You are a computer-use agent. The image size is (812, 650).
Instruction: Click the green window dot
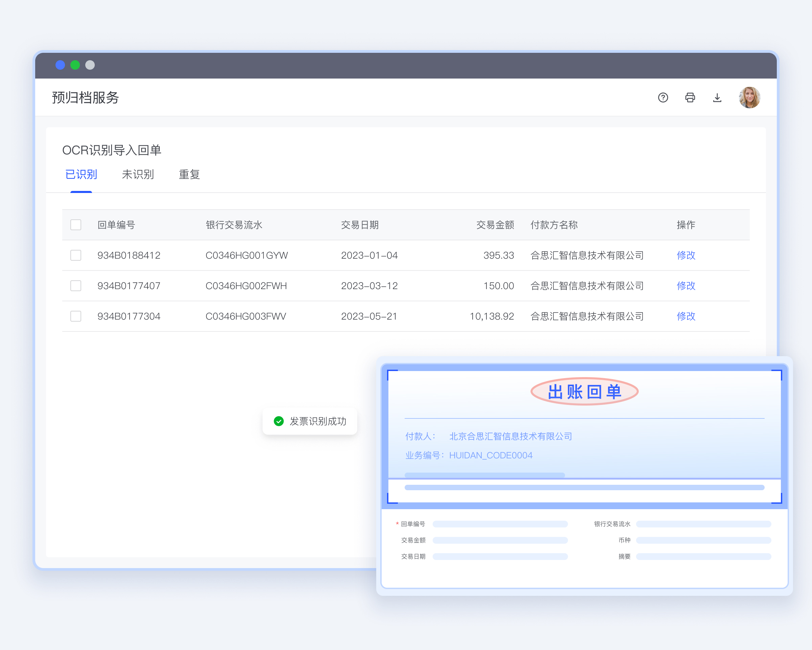click(x=75, y=65)
